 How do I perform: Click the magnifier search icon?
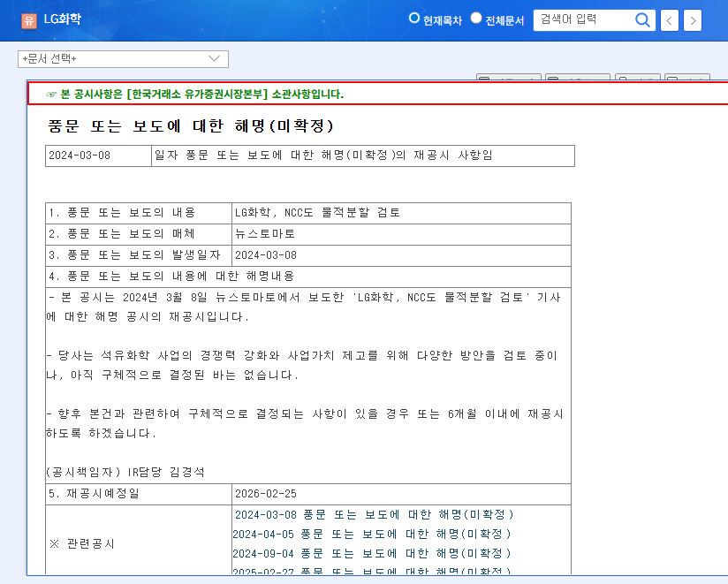tap(642, 20)
